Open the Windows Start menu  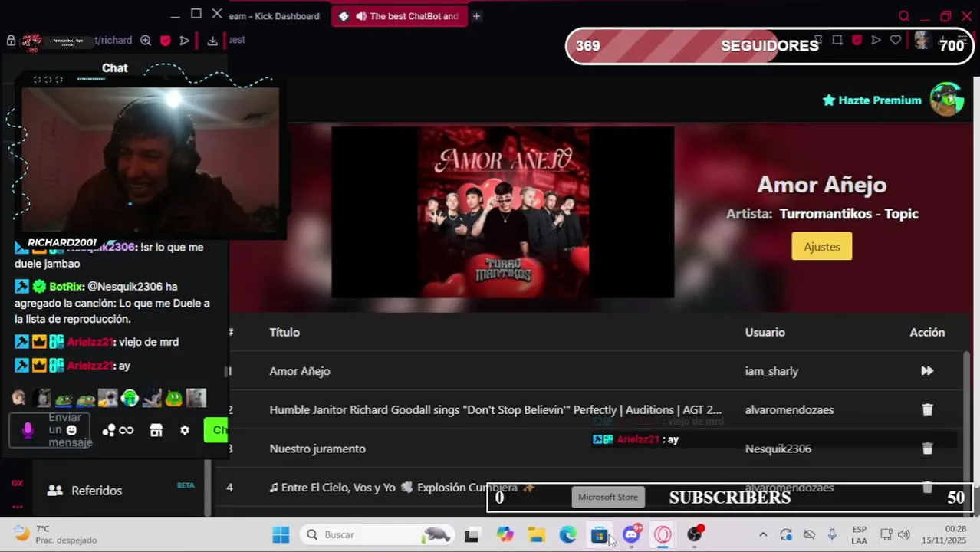(281, 535)
